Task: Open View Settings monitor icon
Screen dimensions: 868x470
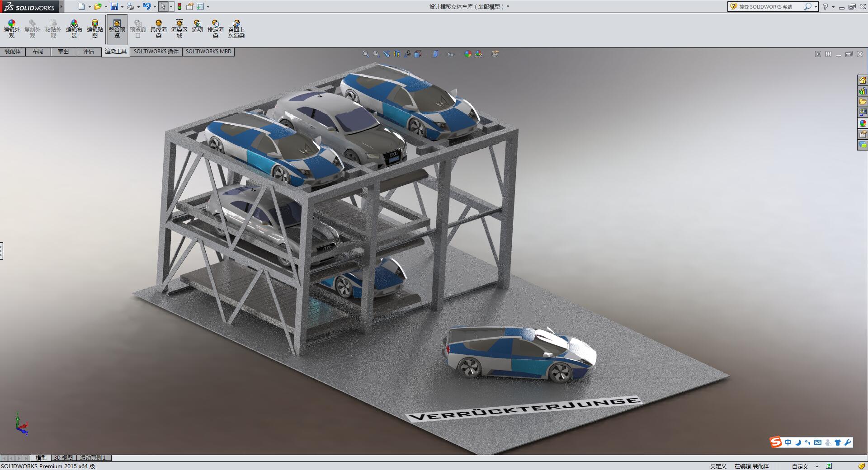Action: tap(495, 54)
